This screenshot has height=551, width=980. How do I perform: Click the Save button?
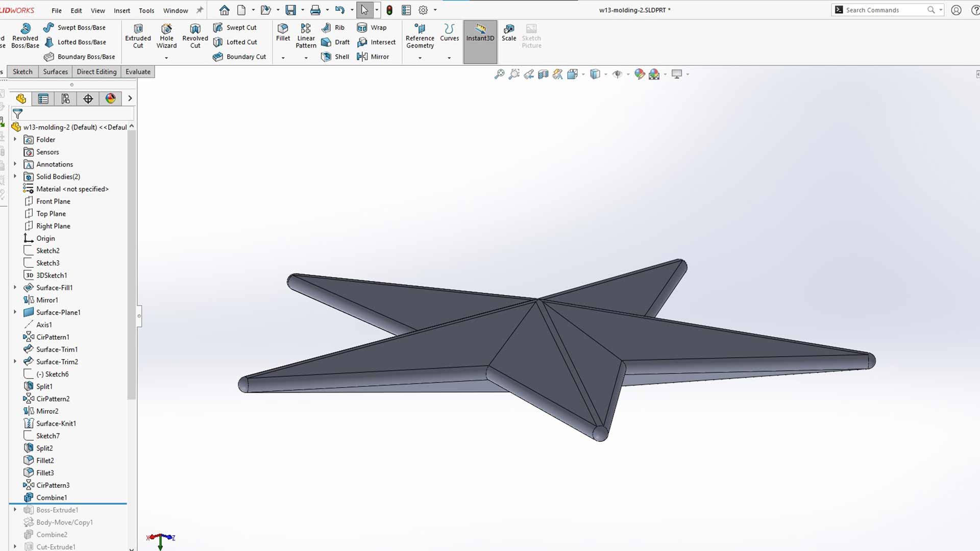[x=290, y=10]
